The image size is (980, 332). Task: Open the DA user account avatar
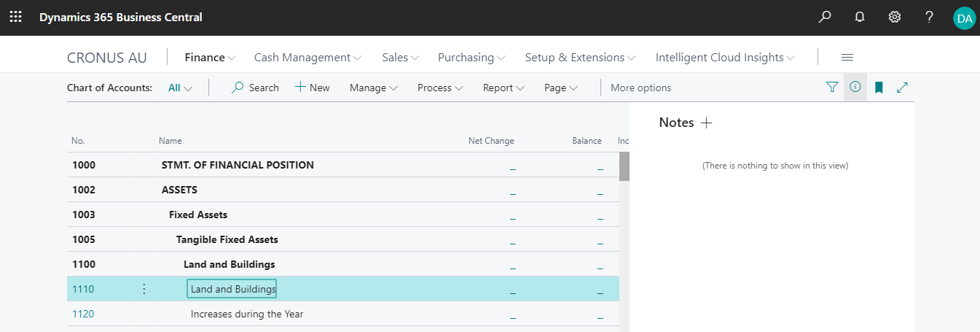click(x=964, y=18)
